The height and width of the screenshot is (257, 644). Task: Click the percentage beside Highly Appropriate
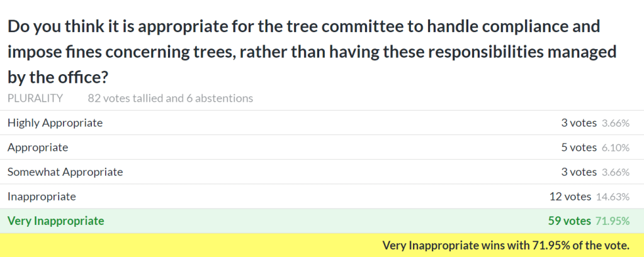[x=616, y=123]
